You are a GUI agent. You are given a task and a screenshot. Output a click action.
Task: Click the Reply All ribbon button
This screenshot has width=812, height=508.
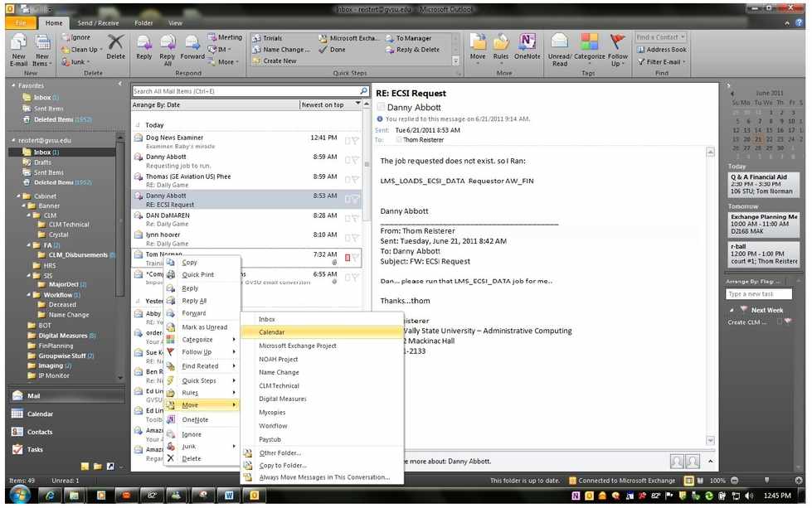click(x=168, y=46)
